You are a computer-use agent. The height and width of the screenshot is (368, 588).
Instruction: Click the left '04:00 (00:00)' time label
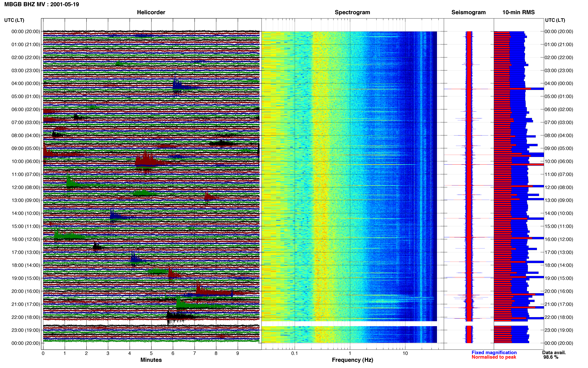[x=26, y=83]
